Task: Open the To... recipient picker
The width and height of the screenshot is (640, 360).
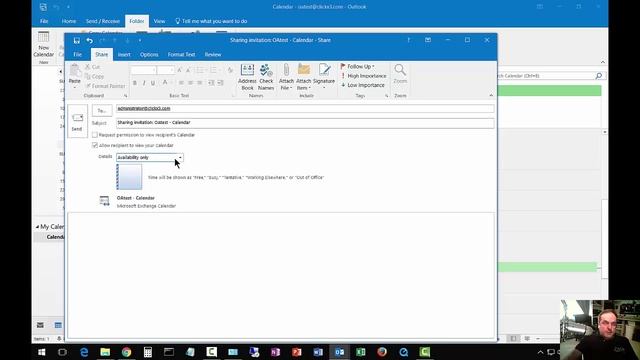Action: [x=102, y=110]
